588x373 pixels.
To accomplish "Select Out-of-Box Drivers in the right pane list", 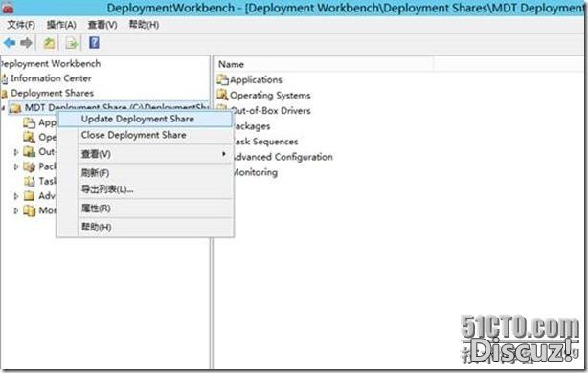I will [x=270, y=111].
